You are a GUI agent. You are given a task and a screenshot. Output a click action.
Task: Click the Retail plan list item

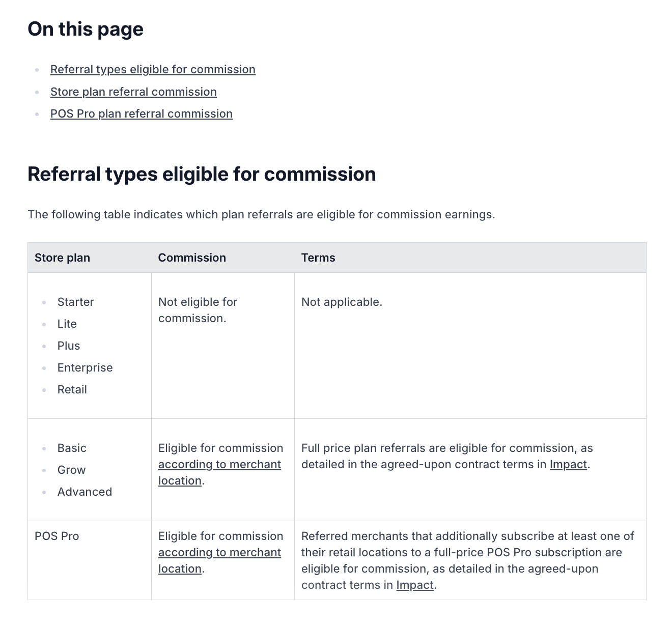pyautogui.click(x=72, y=390)
